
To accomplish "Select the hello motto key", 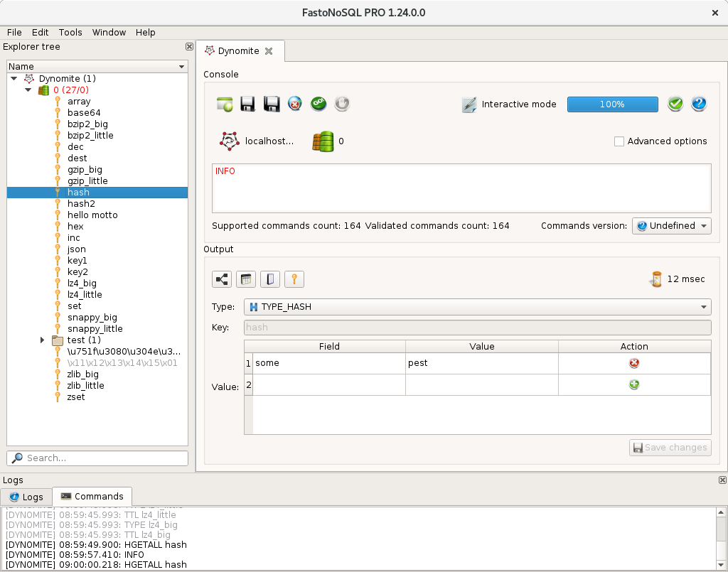I will point(92,215).
